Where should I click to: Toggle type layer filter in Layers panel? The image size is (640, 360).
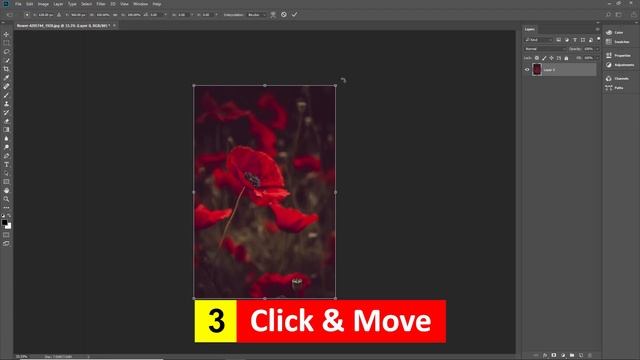coord(575,40)
